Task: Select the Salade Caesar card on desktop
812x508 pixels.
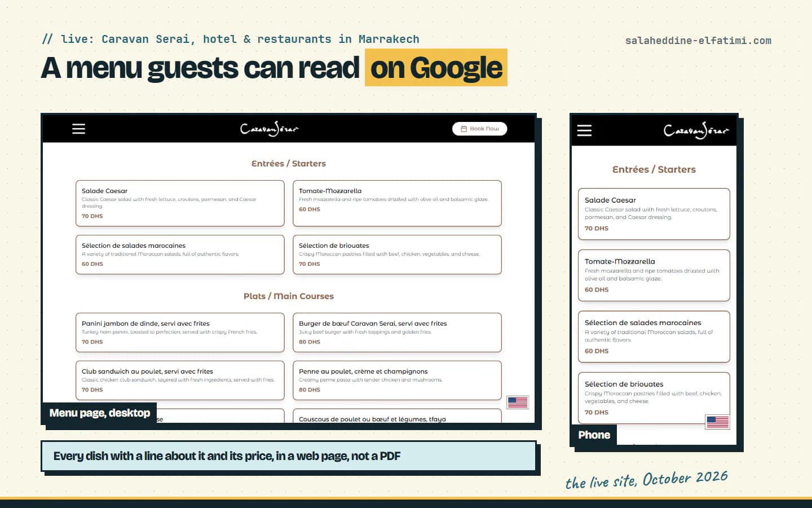Action: [180, 203]
